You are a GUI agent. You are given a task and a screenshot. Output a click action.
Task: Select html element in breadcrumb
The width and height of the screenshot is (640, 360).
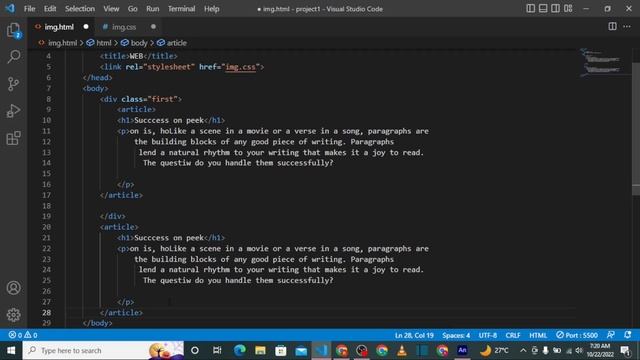(x=103, y=43)
